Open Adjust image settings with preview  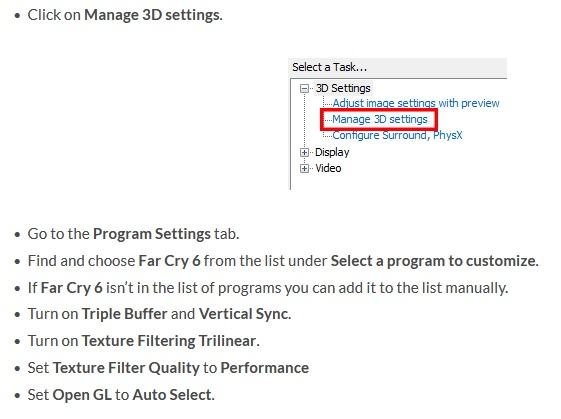[416, 103]
